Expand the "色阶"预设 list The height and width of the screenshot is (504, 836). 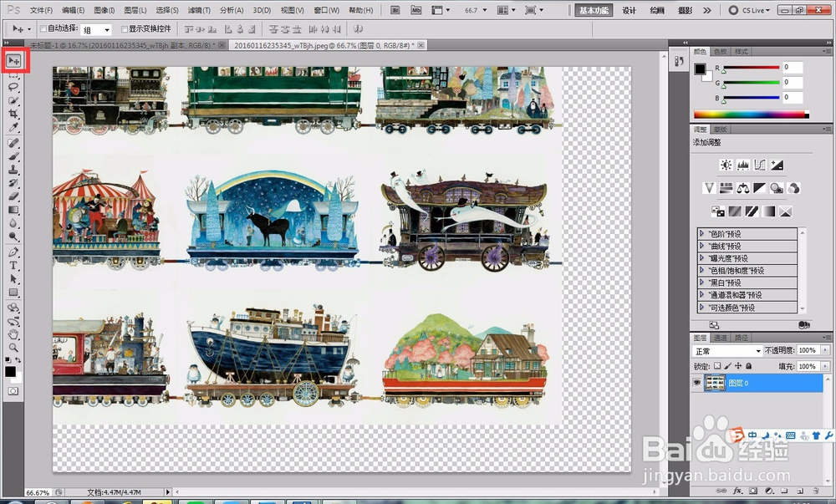click(701, 233)
